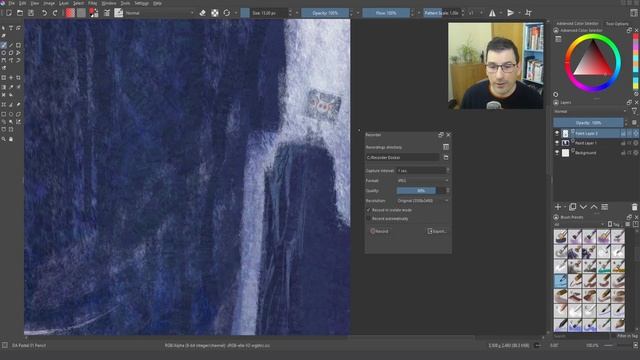
Task: Float the Recorder docker panel
Action: click(x=441, y=135)
